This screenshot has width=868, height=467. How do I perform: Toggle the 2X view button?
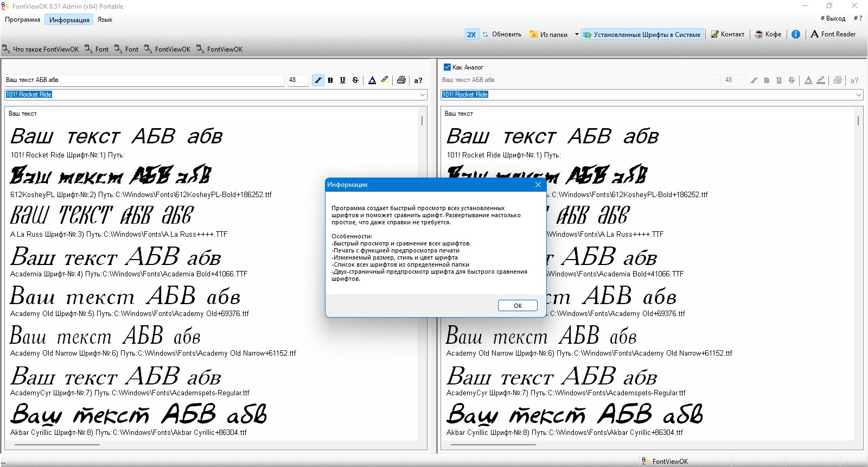click(x=471, y=34)
